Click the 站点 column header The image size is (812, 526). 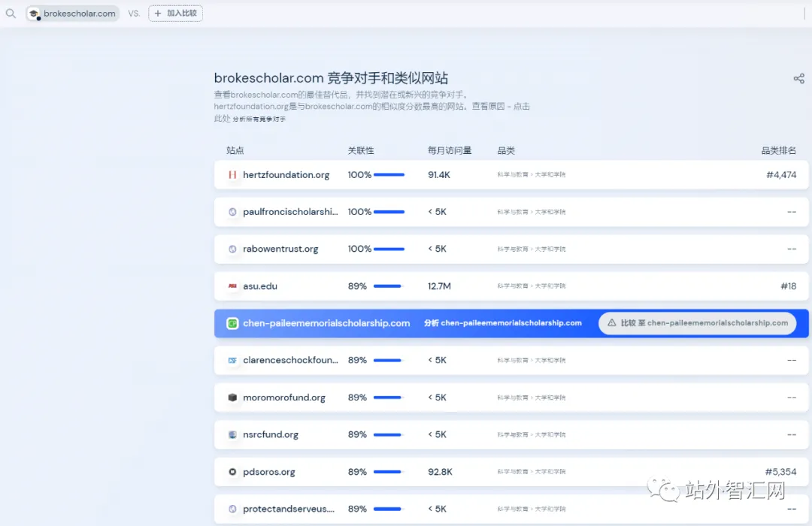235,150
